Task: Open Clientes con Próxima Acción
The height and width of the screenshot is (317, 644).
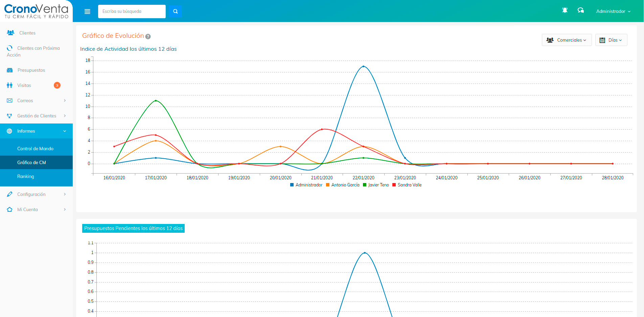Action: (x=36, y=51)
